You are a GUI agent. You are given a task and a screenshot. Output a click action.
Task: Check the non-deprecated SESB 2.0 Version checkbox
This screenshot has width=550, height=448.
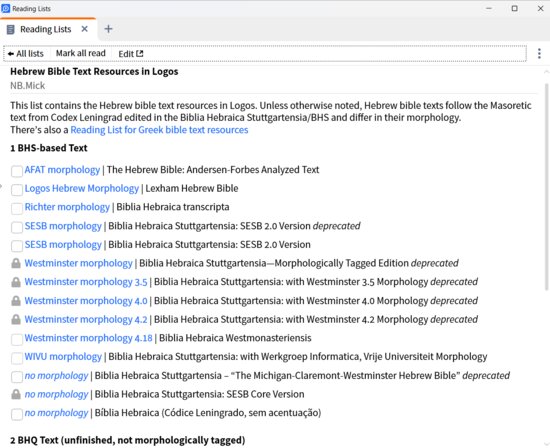(x=17, y=246)
